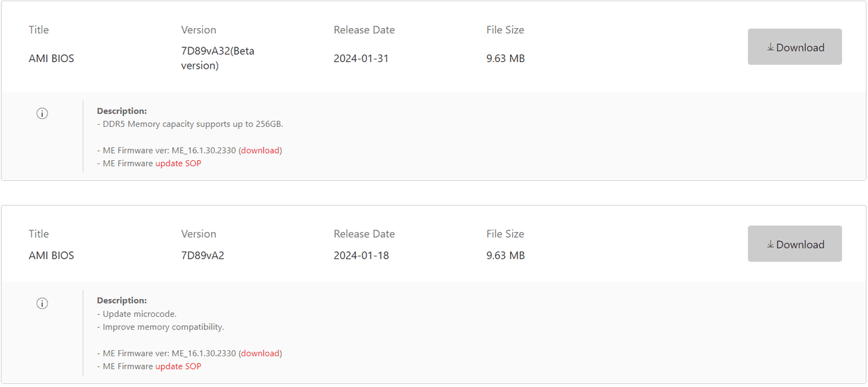Open update SOP link in 7D89vA2 description

pyautogui.click(x=178, y=366)
